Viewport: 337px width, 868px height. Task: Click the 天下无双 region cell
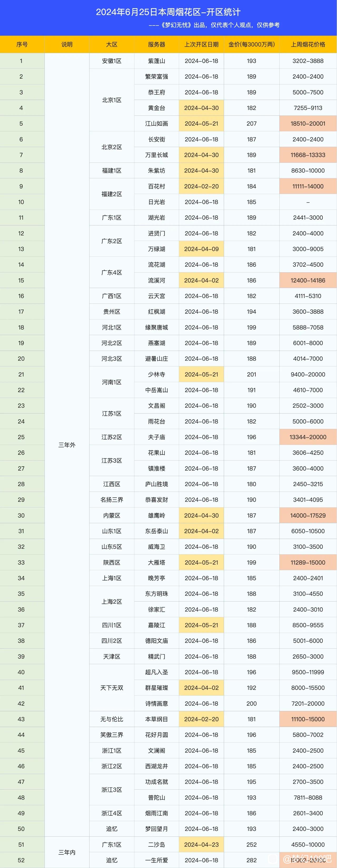pos(112,688)
